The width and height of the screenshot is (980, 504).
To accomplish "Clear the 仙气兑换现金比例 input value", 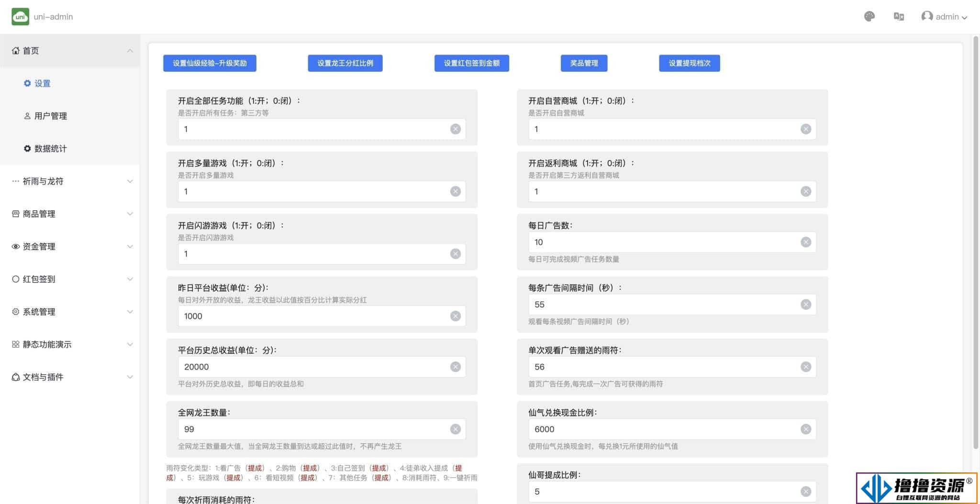I will [806, 429].
